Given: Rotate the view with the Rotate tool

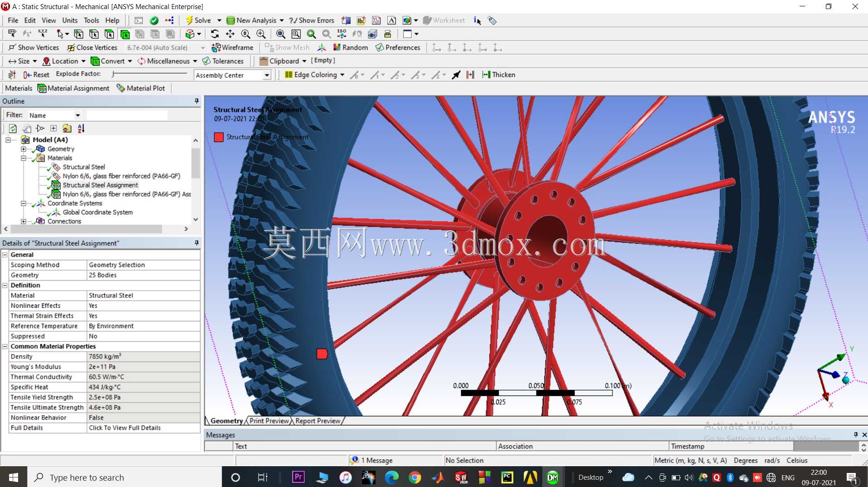Looking at the screenshot, I should [x=215, y=34].
